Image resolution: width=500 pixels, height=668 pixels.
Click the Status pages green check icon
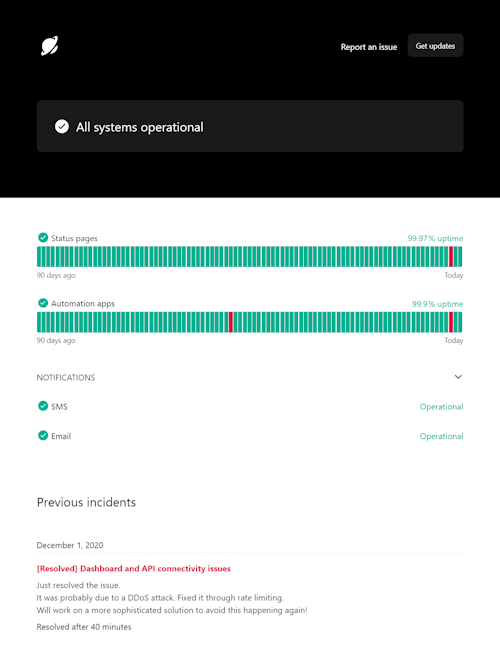[43, 238]
